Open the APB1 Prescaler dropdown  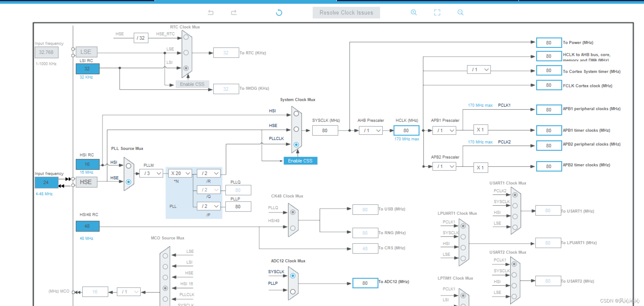444,131
